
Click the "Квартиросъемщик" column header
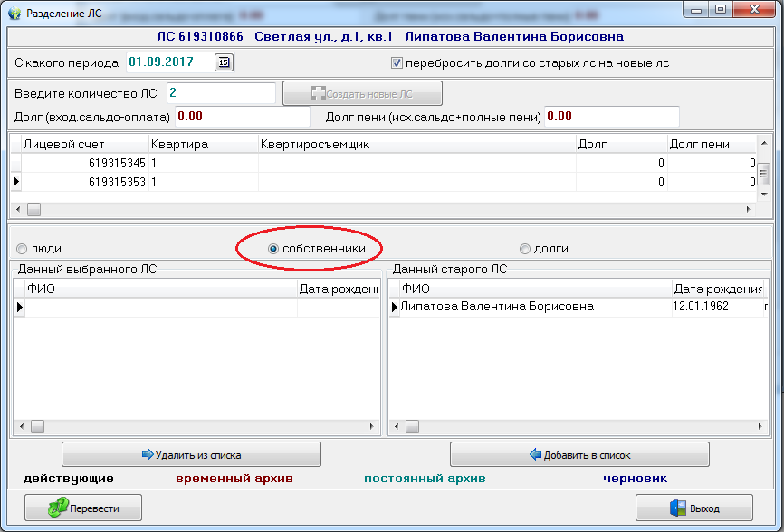(416, 144)
